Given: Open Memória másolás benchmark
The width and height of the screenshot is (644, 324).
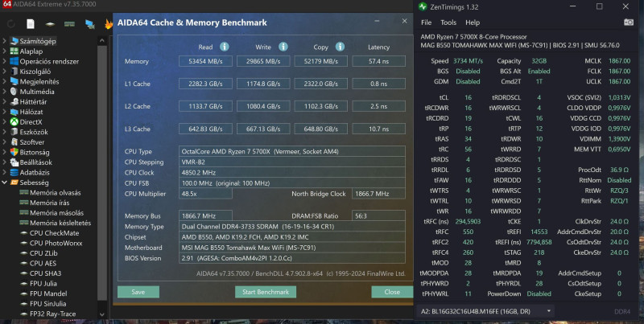Looking at the screenshot, I should [x=56, y=212].
